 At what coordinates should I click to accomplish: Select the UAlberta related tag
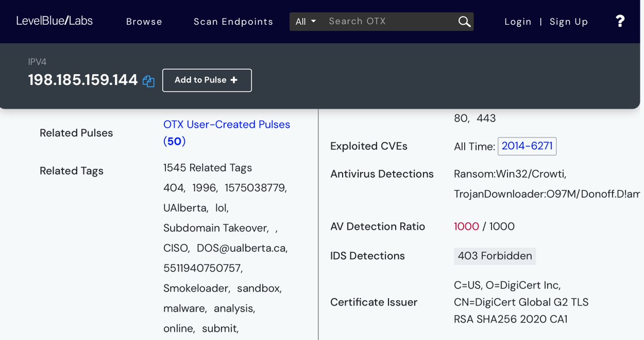click(x=185, y=208)
